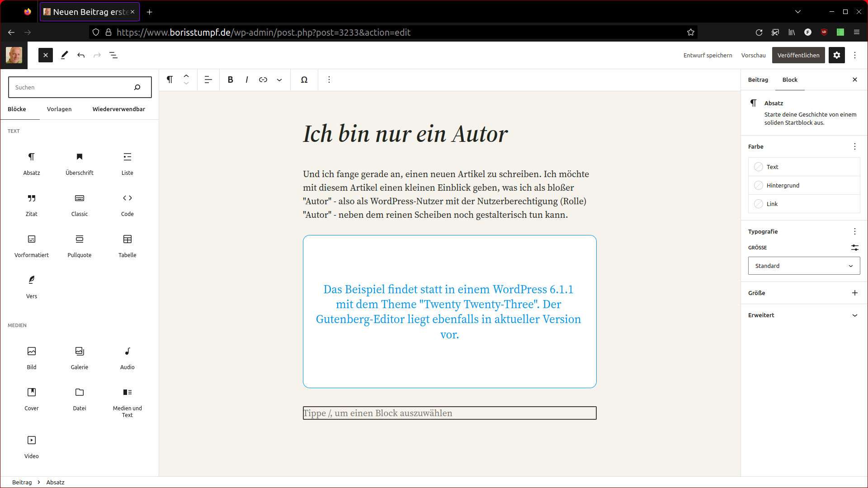Insert a Medien und Text block
Image resolution: width=868 pixels, height=488 pixels.
pos(127,403)
